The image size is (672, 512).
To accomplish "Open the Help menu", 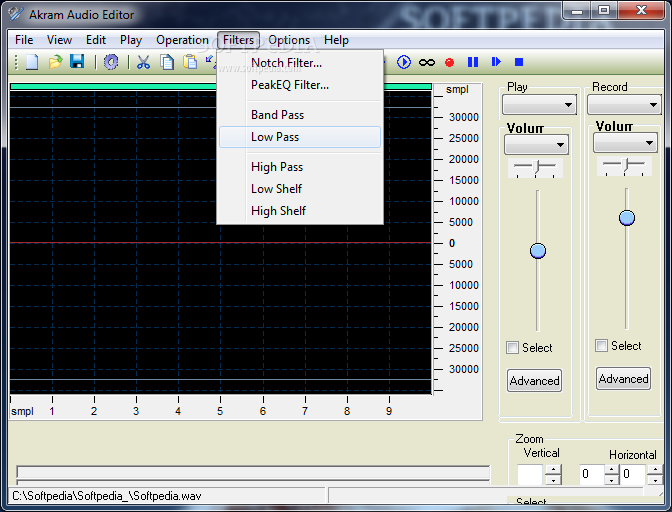I will [x=336, y=40].
